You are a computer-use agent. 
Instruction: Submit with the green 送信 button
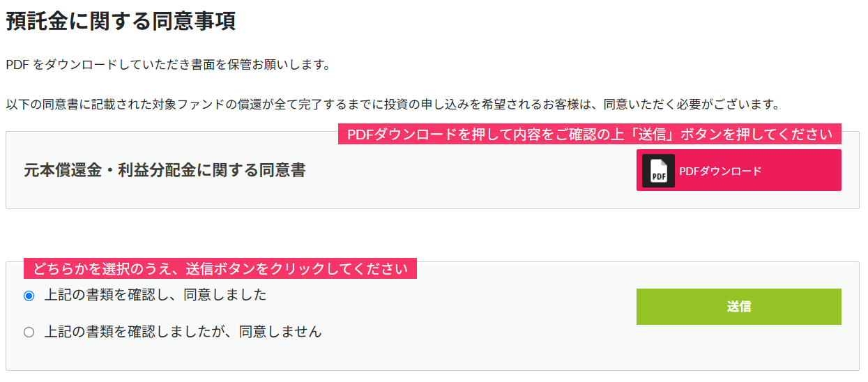click(x=738, y=307)
